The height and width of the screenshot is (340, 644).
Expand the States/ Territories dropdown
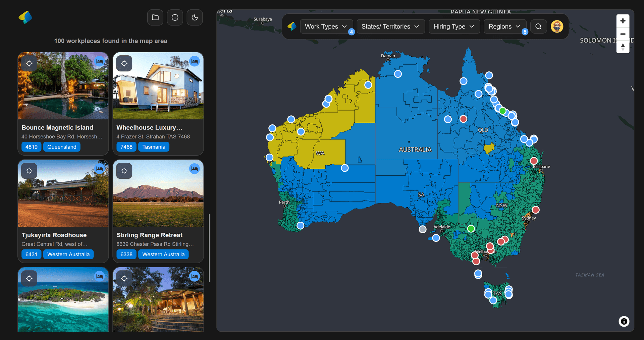click(x=390, y=26)
